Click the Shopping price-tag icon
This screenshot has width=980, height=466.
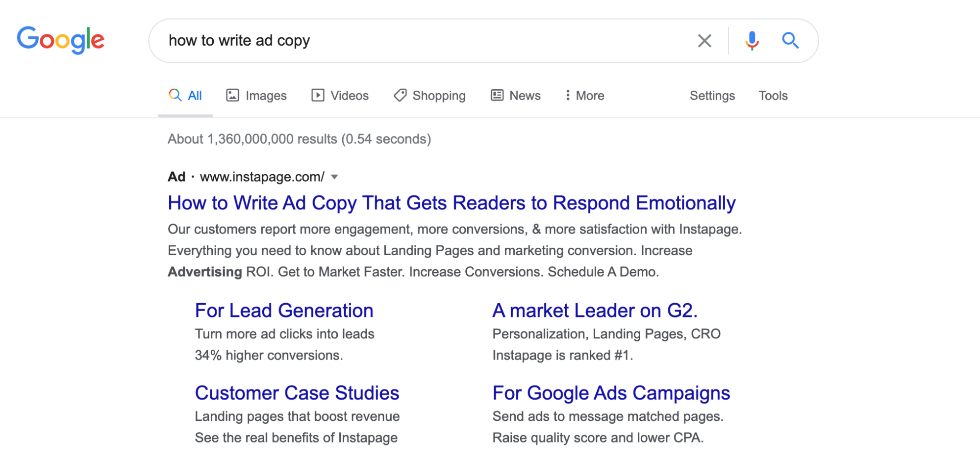click(x=400, y=95)
